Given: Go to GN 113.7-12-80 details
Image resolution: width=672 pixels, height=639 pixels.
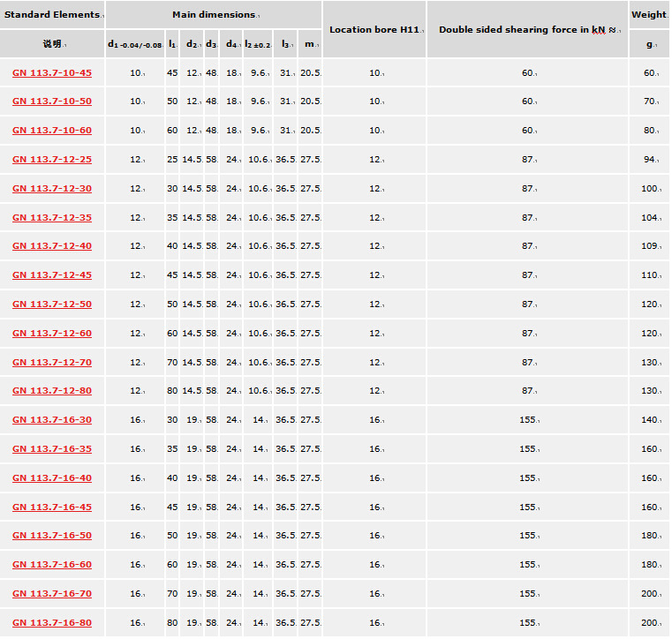Looking at the screenshot, I should click(51, 391).
